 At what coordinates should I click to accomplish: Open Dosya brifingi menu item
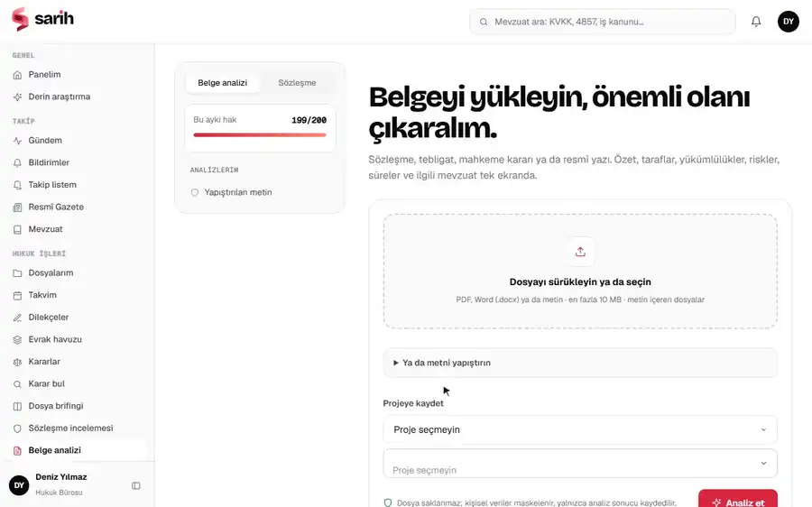(78, 406)
